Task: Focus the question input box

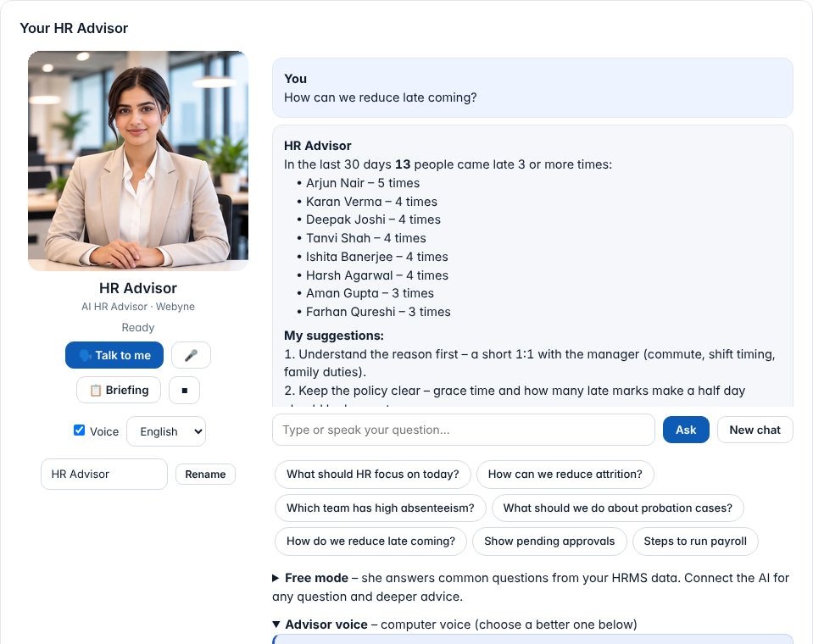Action: [x=464, y=430]
